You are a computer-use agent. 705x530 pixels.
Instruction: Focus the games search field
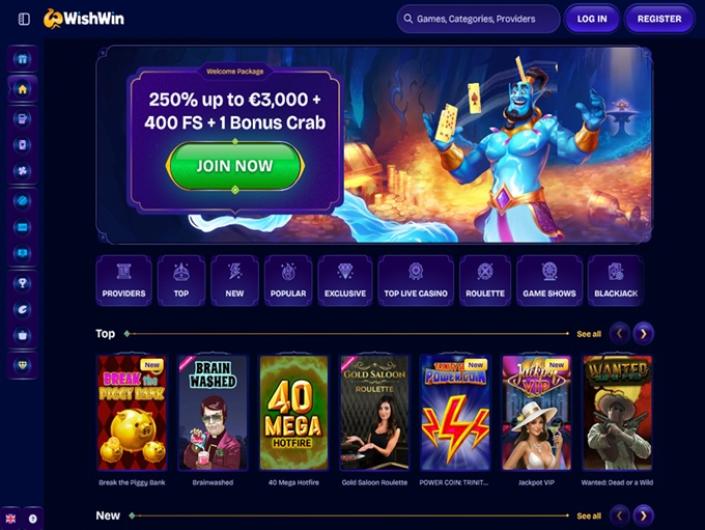(x=478, y=19)
